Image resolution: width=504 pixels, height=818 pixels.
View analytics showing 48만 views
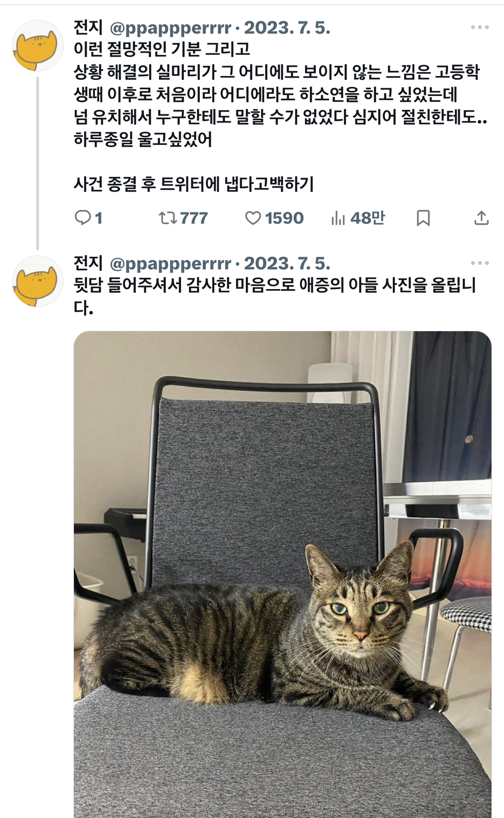tap(358, 218)
